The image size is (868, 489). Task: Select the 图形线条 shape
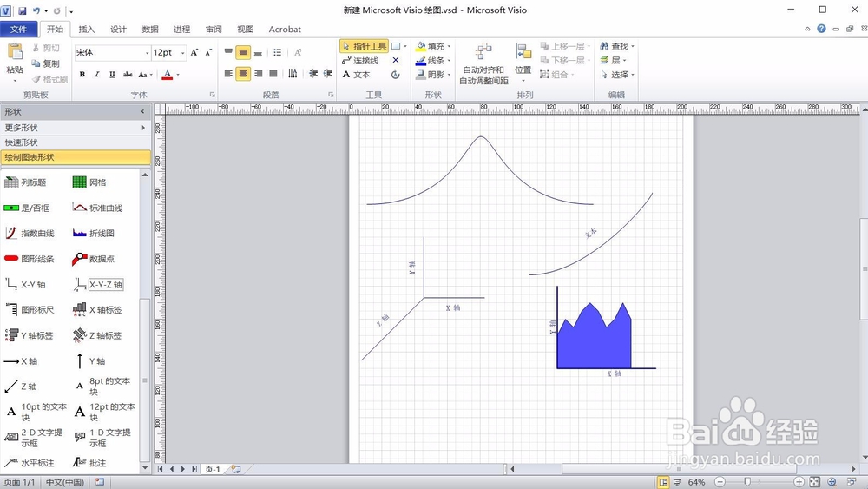(x=30, y=259)
